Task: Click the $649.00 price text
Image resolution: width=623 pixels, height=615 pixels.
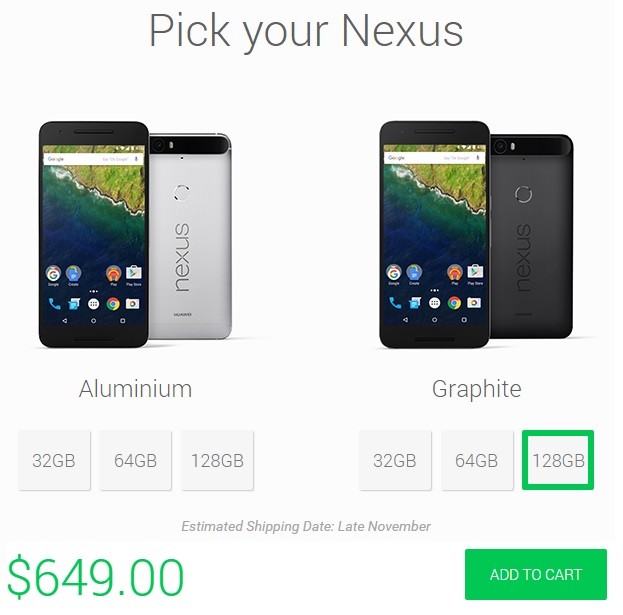Action: pyautogui.click(x=95, y=577)
